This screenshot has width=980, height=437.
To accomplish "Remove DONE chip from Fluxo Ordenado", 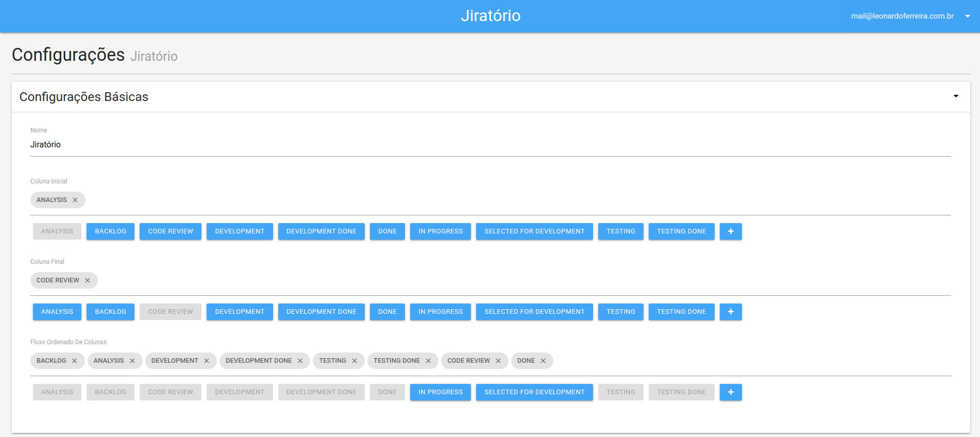I will (543, 361).
